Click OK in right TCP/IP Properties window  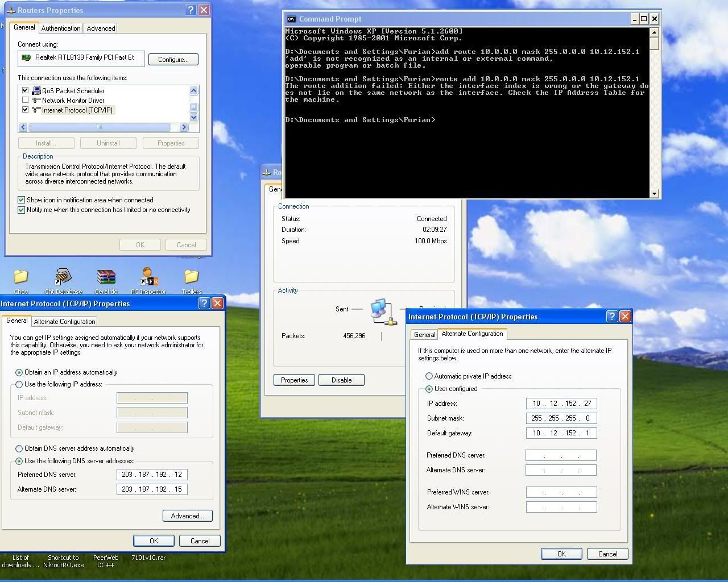click(x=561, y=554)
